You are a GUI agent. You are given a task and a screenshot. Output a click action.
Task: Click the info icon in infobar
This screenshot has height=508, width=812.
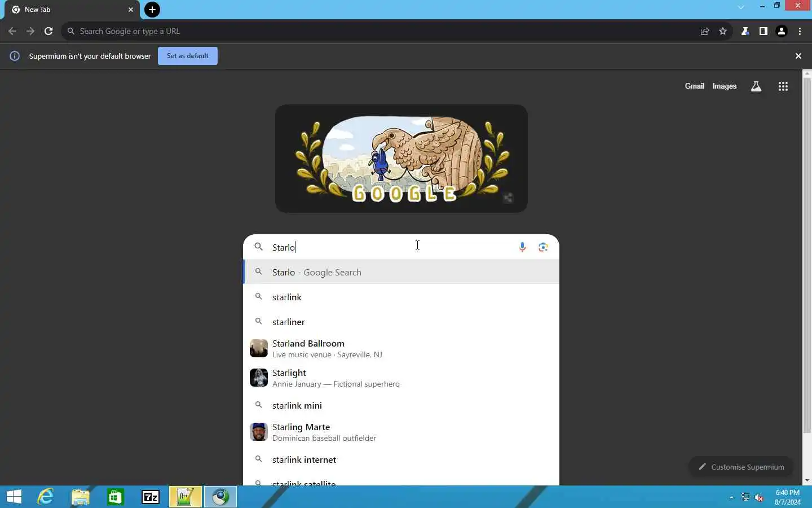click(15, 56)
